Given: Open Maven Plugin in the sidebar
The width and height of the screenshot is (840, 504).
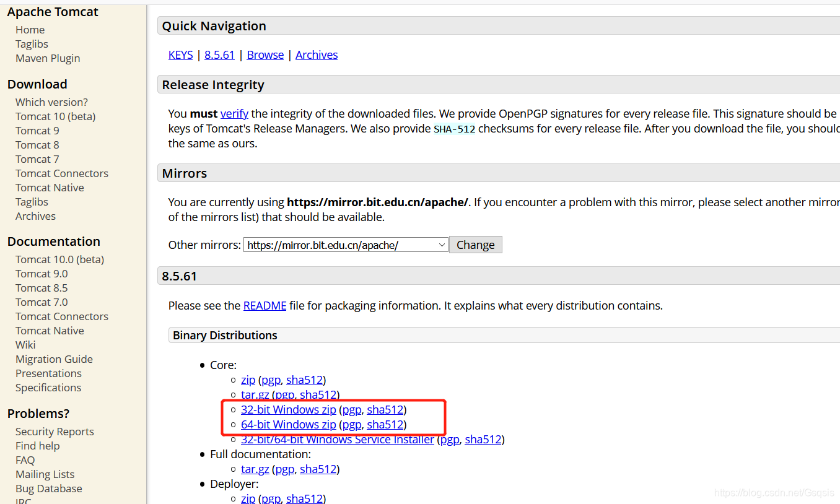Looking at the screenshot, I should tap(48, 58).
